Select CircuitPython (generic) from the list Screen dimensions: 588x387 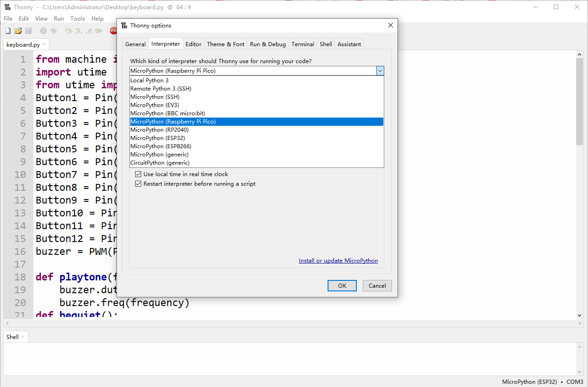[x=257, y=163]
